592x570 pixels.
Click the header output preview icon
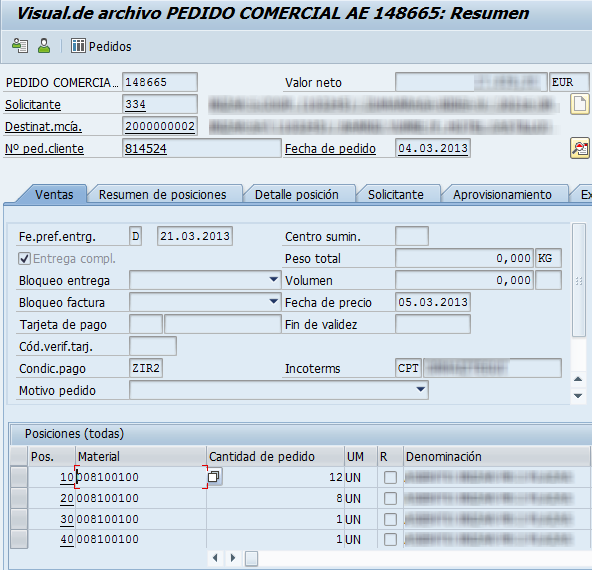point(20,46)
